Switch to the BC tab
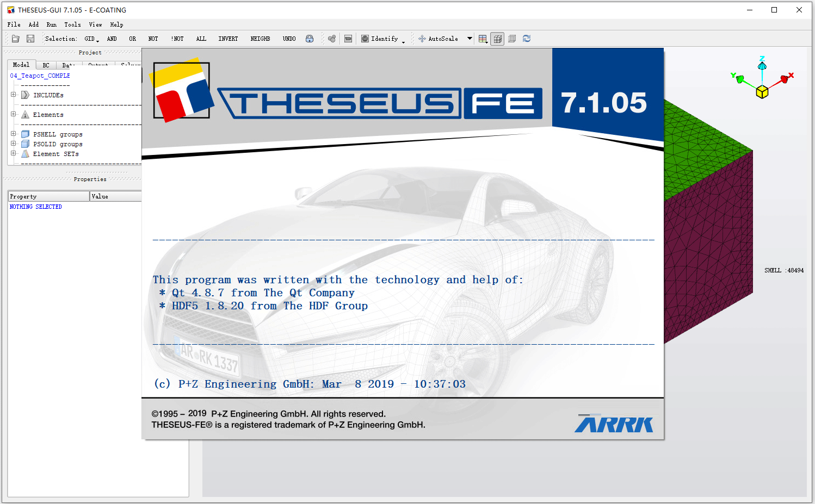 click(46, 65)
